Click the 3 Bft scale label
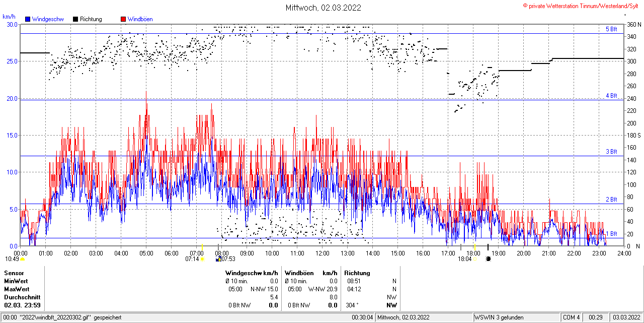This screenshot has height=323, width=644. pyautogui.click(x=611, y=152)
